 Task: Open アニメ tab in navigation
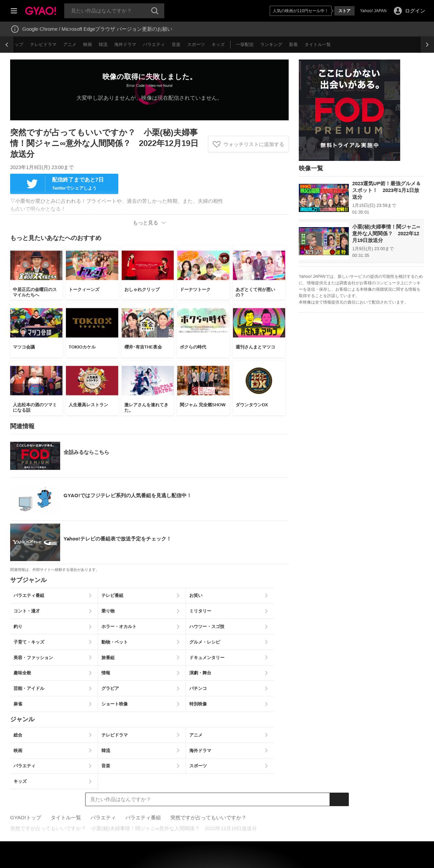(x=70, y=45)
